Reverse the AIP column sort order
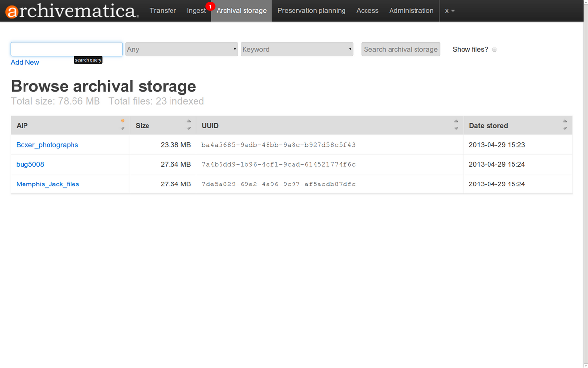Image resolution: width=588 pixels, height=368 pixels. (122, 128)
